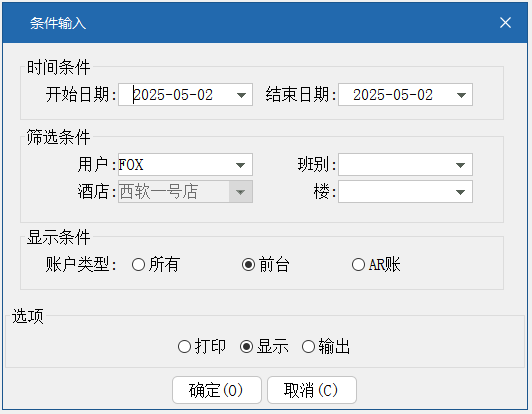Choose the 打印 option radio button
The width and height of the screenshot is (532, 414).
(184, 347)
